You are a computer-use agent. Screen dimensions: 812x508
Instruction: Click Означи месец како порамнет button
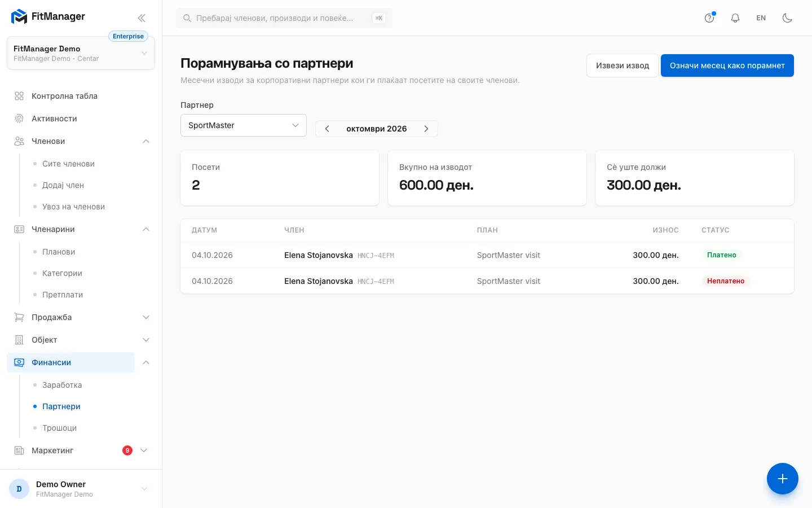(x=727, y=65)
